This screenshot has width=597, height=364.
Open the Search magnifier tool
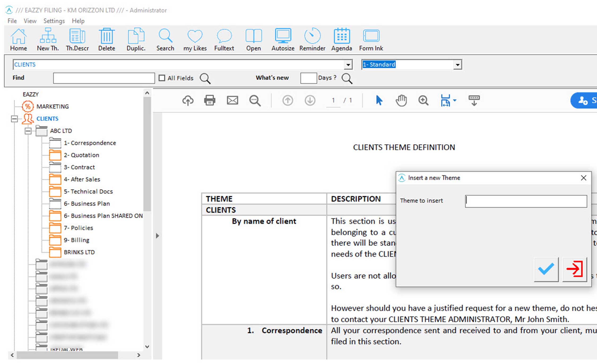click(165, 40)
